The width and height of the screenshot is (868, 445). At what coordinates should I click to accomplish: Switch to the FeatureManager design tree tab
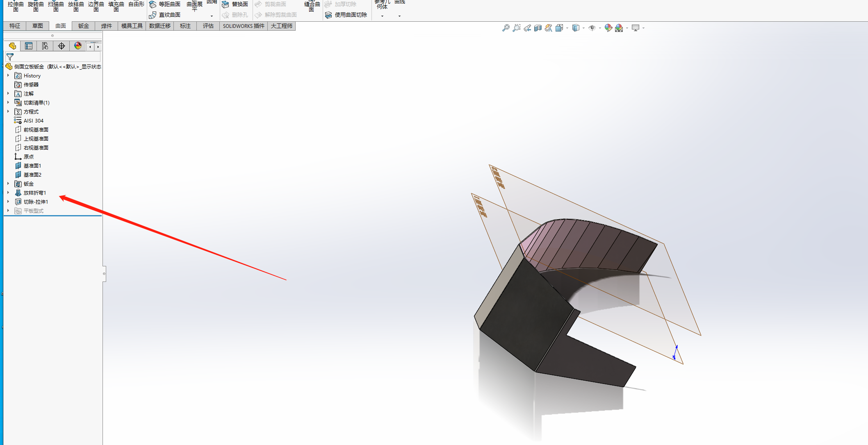tap(12, 46)
